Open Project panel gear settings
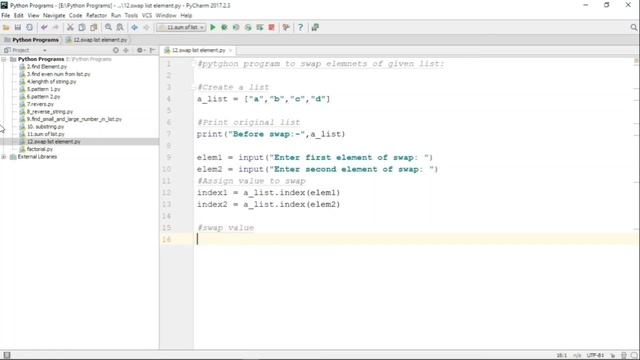This screenshot has height=360, width=640. click(x=140, y=50)
